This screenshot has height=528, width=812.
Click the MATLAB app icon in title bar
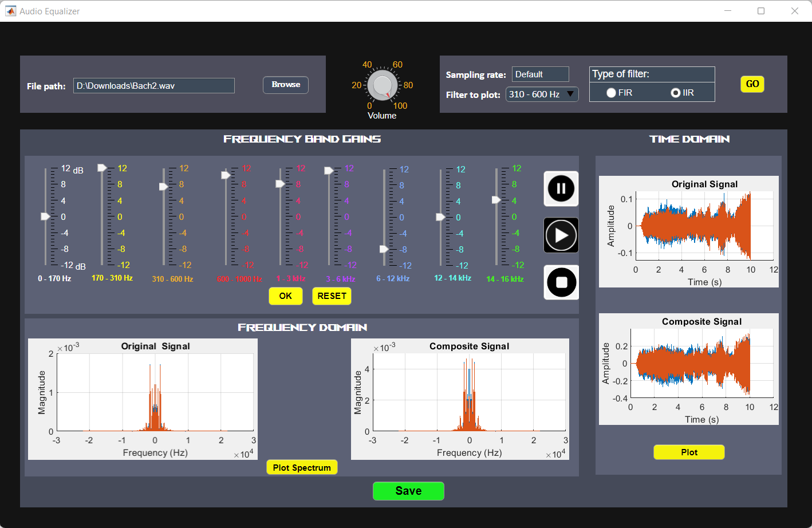10,10
